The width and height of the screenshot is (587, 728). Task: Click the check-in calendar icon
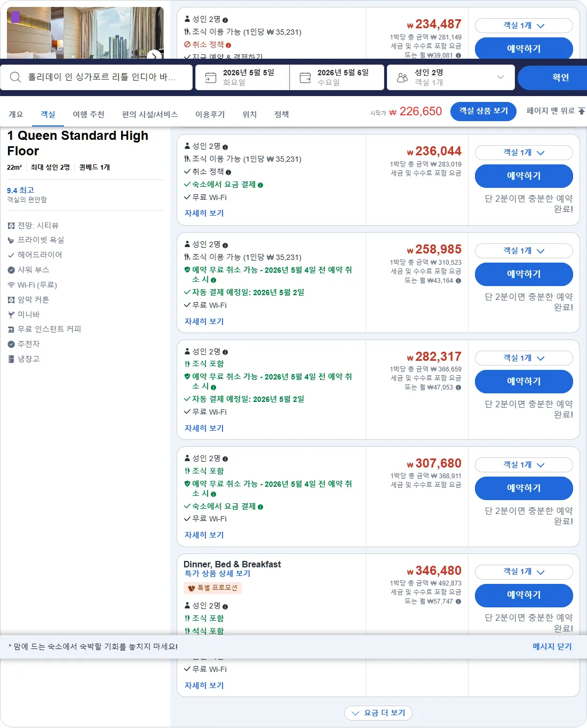(211, 78)
